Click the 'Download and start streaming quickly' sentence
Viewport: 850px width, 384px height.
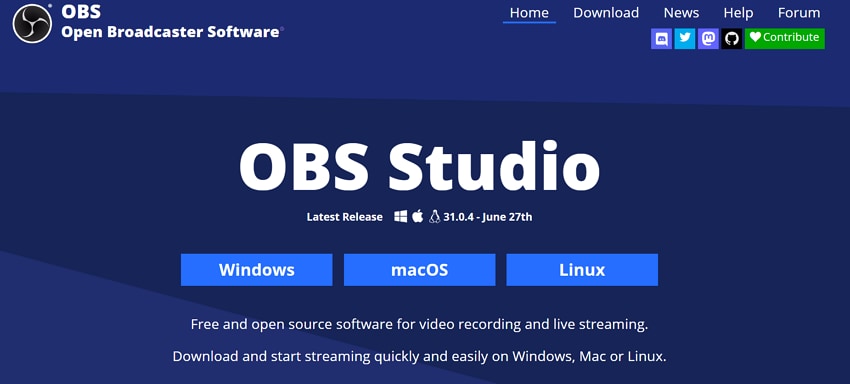[x=420, y=356]
